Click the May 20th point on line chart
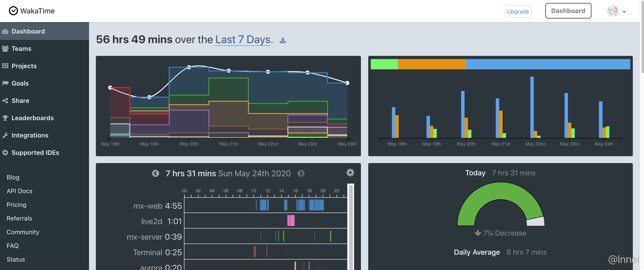This screenshot has width=644, height=270. [189, 67]
